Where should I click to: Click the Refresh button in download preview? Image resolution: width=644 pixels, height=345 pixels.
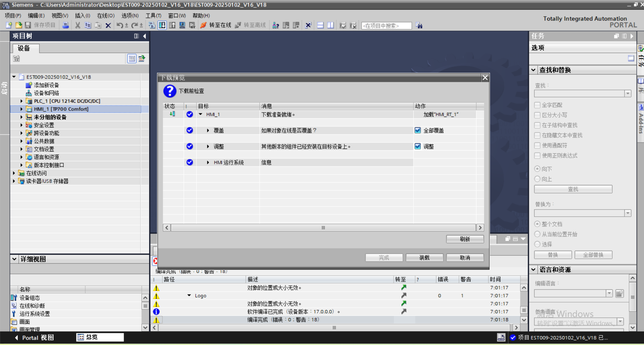(465, 239)
